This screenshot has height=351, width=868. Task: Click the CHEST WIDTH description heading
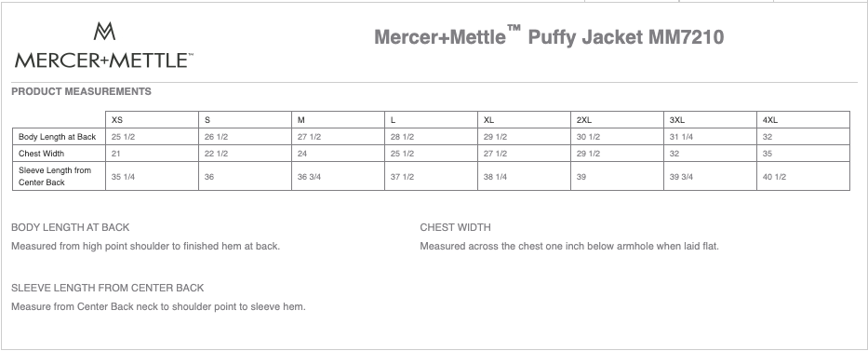point(455,227)
